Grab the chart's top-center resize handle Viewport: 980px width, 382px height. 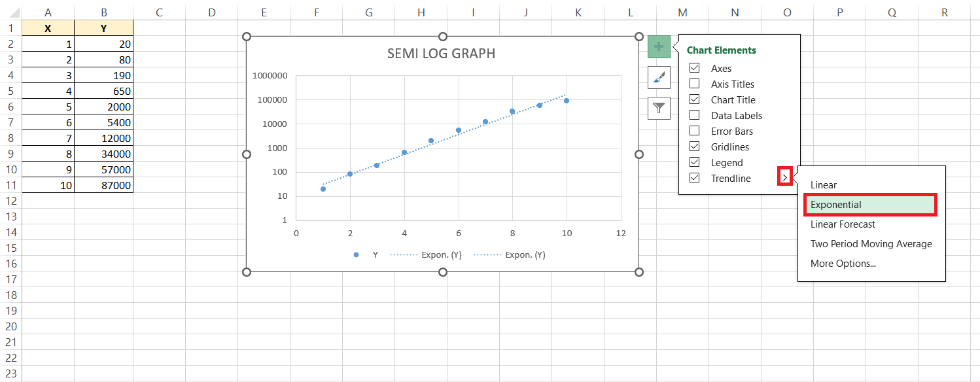click(x=443, y=37)
